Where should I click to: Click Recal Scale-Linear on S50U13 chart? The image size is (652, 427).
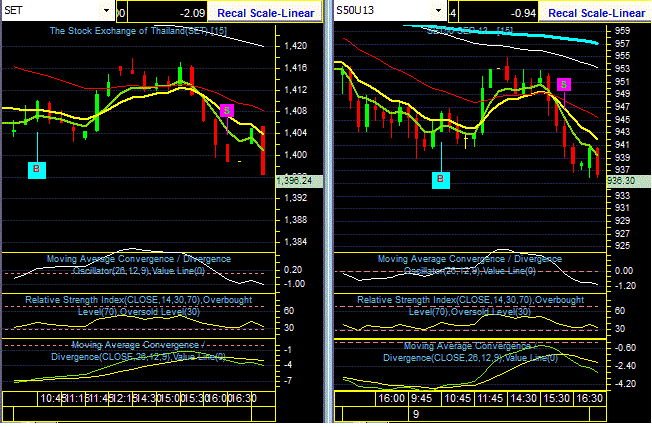pyautogui.click(x=597, y=13)
